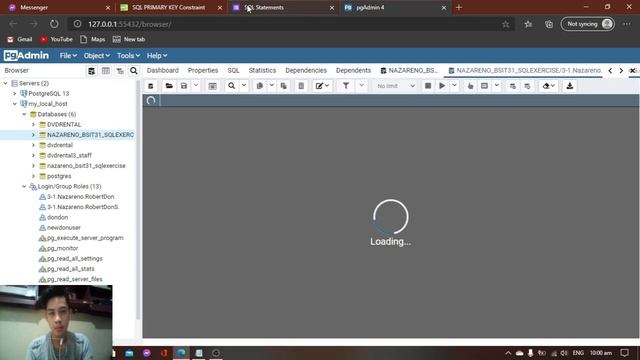Screen dimensions: 640x360
Task: Open the Execute options dropdown arrow
Action: (x=454, y=86)
